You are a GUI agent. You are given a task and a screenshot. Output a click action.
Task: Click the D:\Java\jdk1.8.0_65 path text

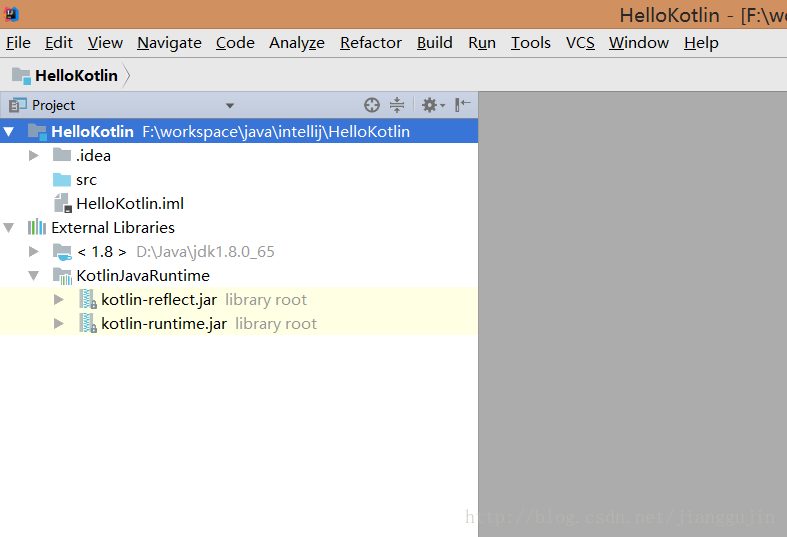coord(205,251)
